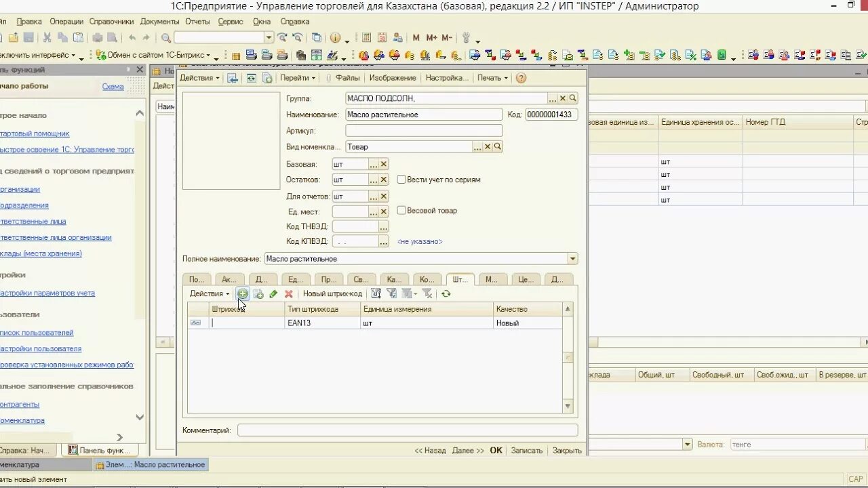Clear the Группа field with its X icon
This screenshot has width=868, height=488.
click(x=562, y=98)
